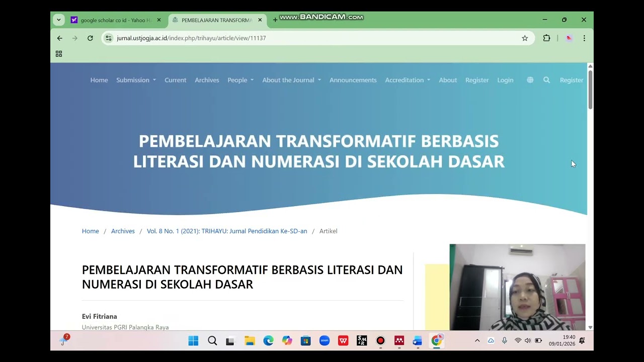Open the tab search chevron

[59, 20]
